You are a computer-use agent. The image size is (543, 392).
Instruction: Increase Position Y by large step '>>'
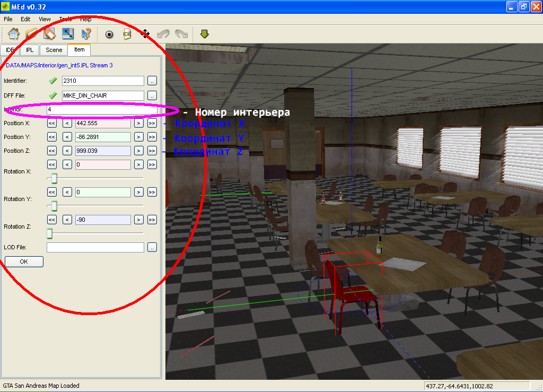pyautogui.click(x=152, y=137)
